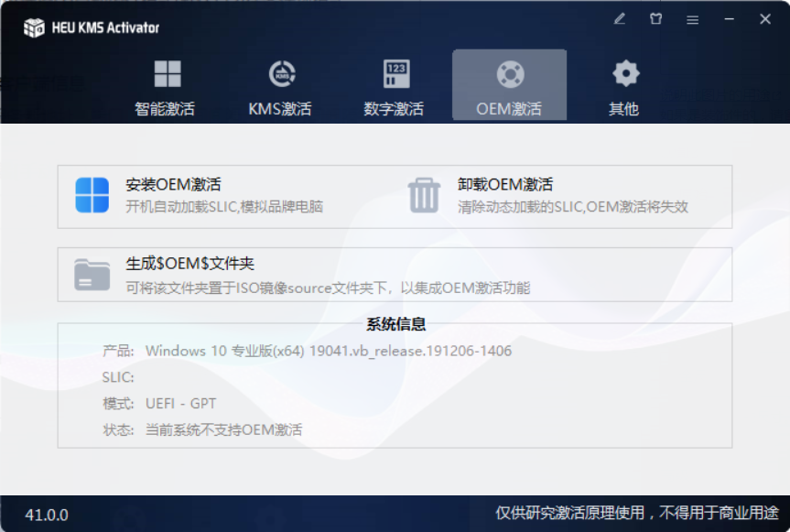Switch to the 智能激活 tab

tap(166, 108)
